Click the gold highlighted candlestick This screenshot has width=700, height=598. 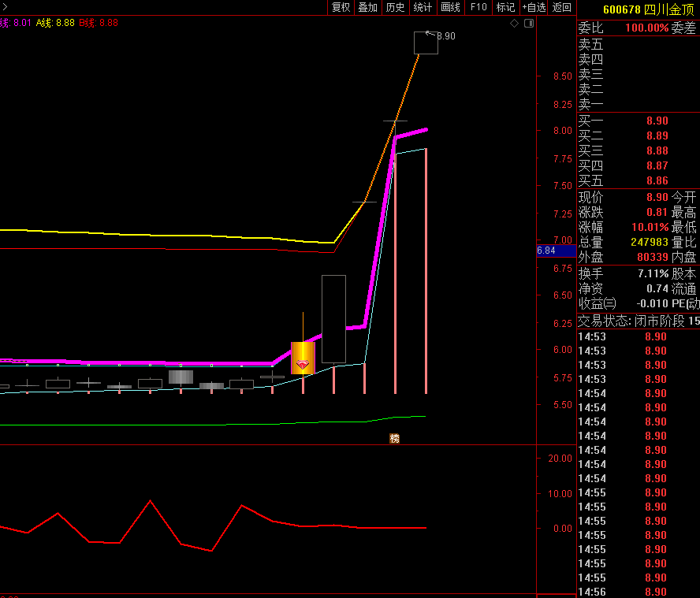coord(303,358)
